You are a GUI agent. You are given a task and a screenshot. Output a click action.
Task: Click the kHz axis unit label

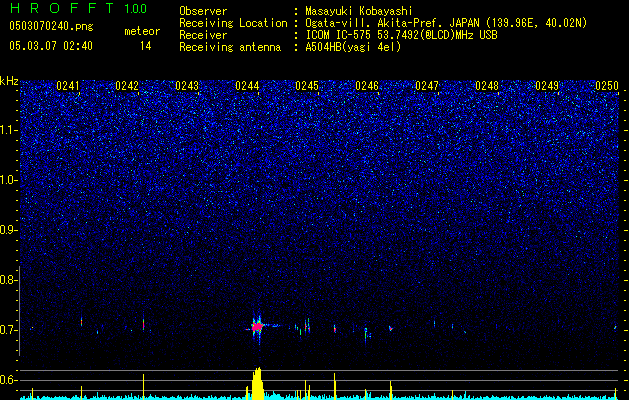click(9, 81)
